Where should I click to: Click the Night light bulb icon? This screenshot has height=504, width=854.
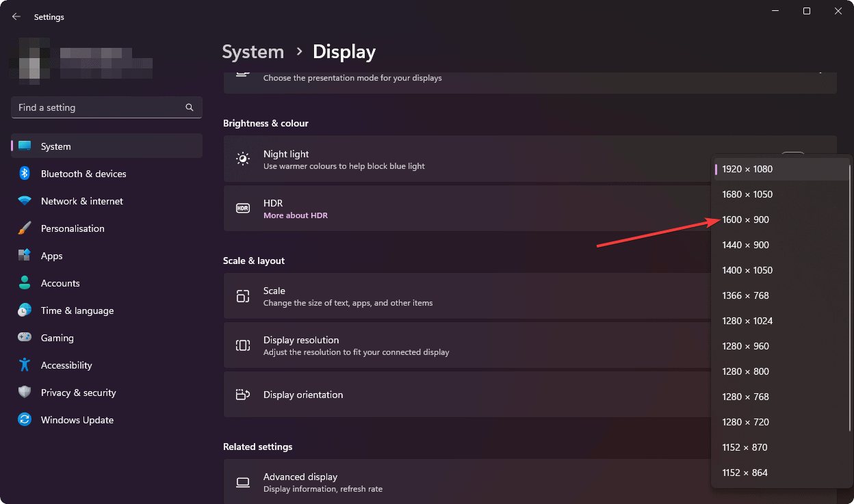[243, 159]
